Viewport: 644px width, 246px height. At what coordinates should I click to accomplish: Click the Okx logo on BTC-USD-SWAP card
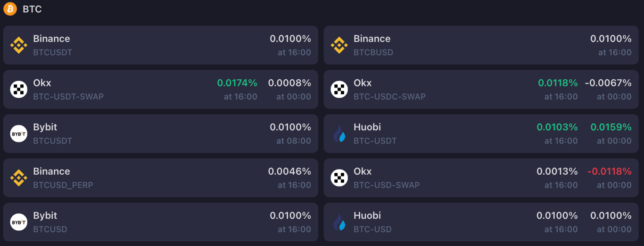(339, 178)
